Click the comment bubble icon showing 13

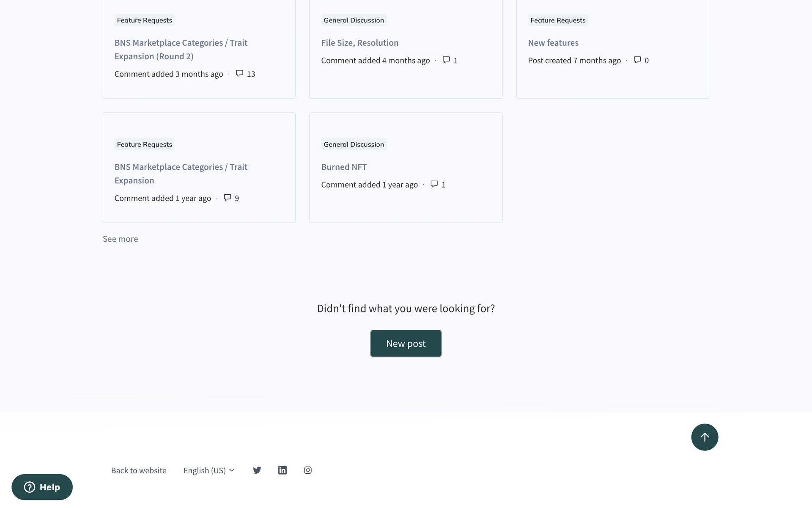point(239,73)
